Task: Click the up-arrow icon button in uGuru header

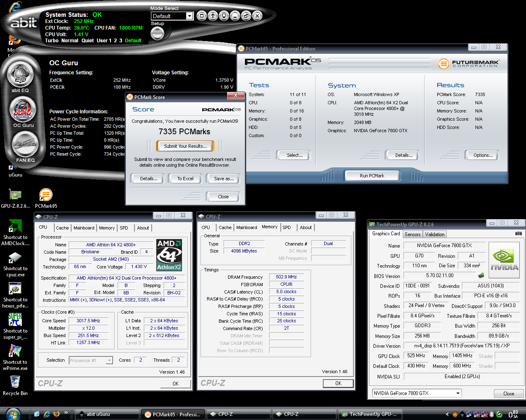Action: coord(212,16)
